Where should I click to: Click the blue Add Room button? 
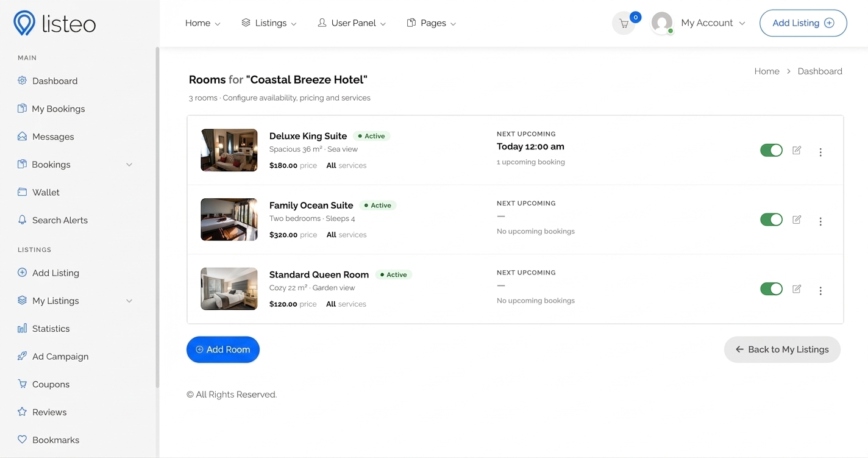223,349
